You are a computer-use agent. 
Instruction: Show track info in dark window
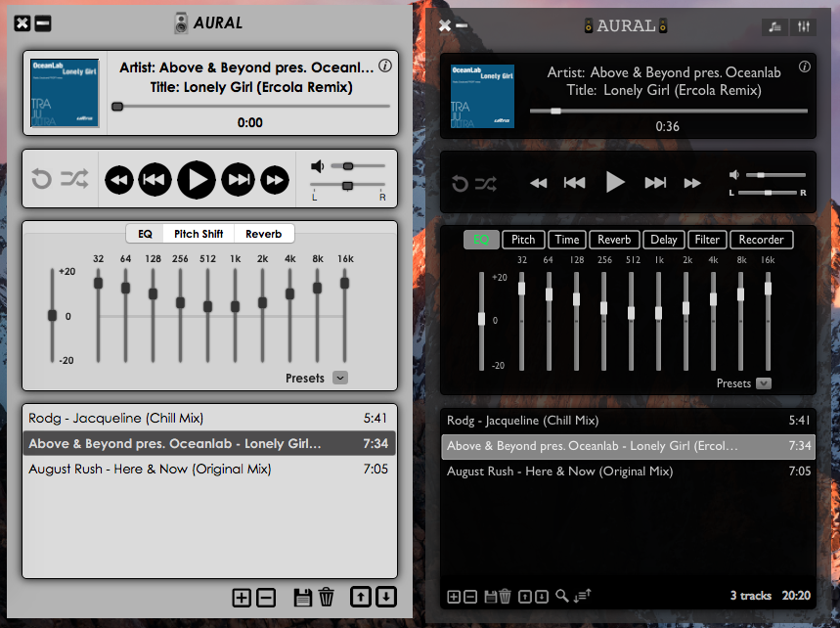point(805,67)
